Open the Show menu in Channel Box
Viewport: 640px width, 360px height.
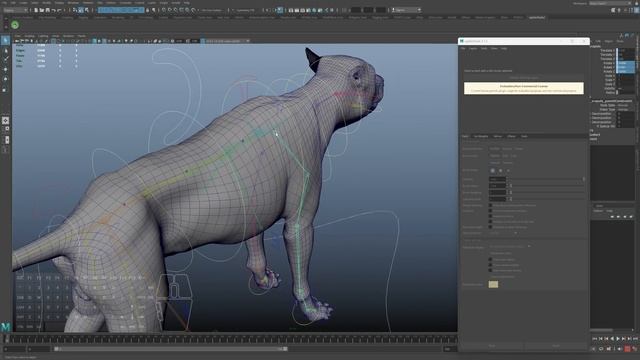(620, 41)
